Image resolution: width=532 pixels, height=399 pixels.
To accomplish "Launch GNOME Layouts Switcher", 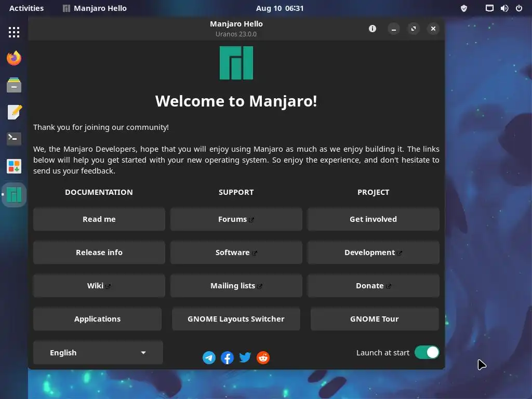I will pos(236,319).
